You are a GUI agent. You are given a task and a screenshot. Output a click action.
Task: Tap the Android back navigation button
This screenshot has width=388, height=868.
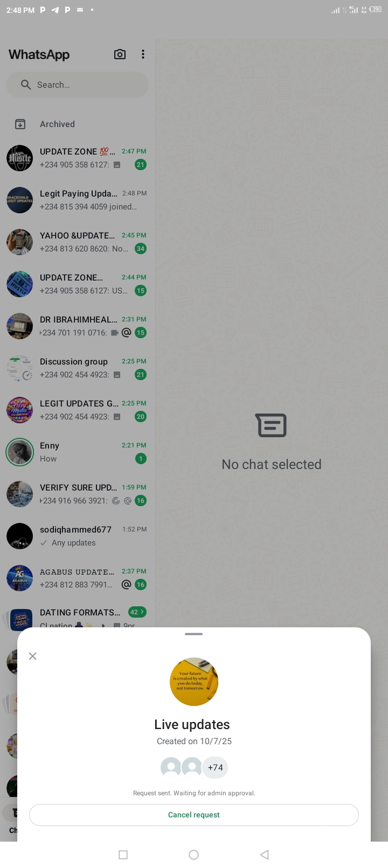click(264, 855)
